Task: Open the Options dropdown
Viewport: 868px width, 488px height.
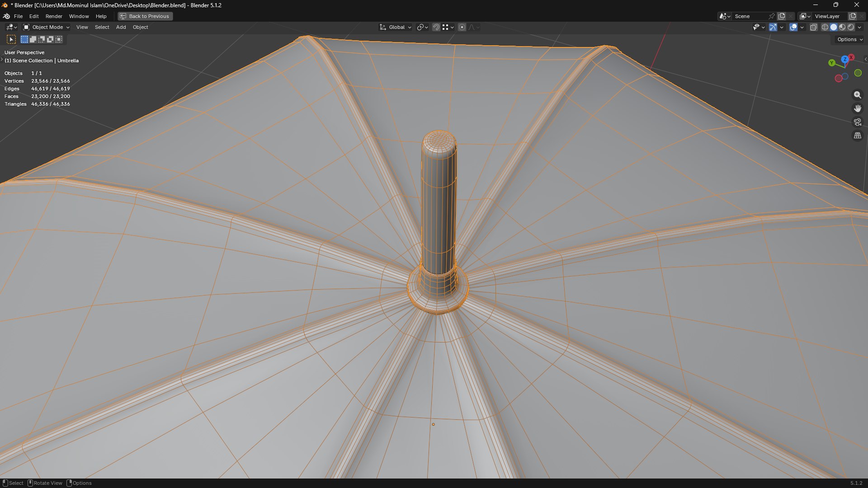Action: 849,39
